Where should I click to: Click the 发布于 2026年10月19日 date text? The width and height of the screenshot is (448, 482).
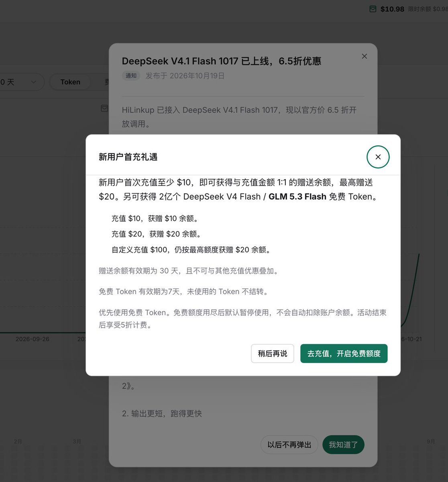click(185, 76)
